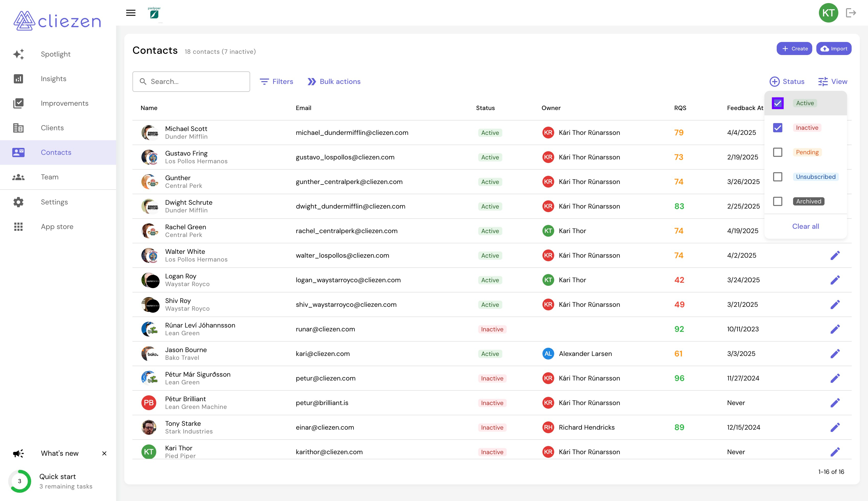Click the 1–16 of 16 pagination text
Image resolution: width=868 pixels, height=501 pixels.
(x=831, y=472)
